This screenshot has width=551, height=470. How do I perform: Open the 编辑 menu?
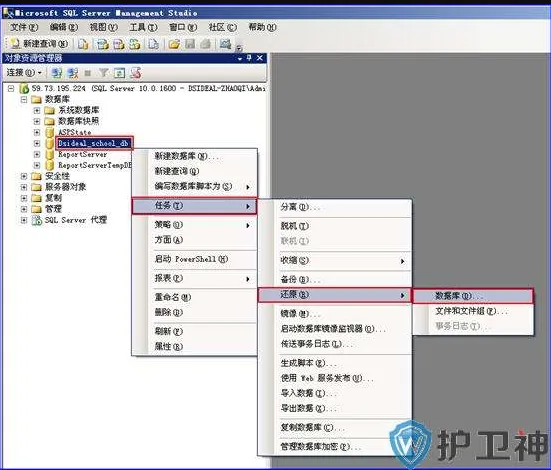64,27
